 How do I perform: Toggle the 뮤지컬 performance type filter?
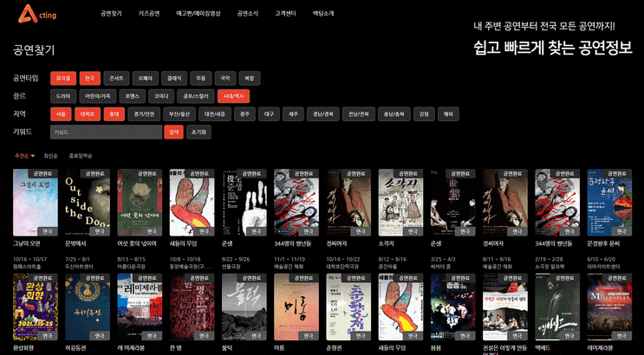click(x=63, y=78)
